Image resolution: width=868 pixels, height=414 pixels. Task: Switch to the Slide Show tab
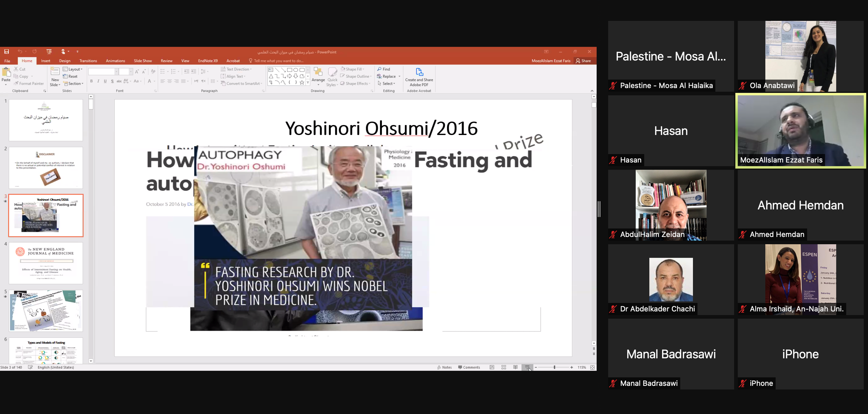(143, 61)
